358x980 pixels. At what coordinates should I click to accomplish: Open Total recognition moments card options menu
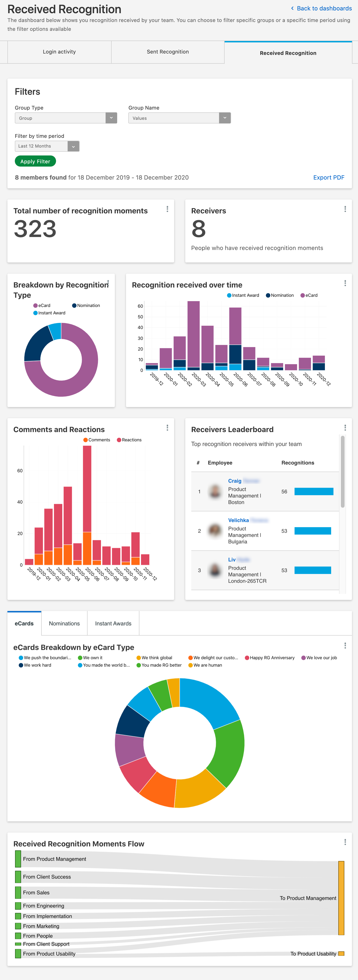point(167,209)
